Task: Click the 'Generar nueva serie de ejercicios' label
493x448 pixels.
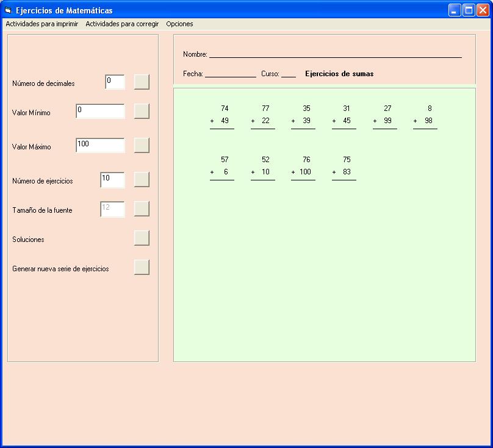Action: coord(60,269)
